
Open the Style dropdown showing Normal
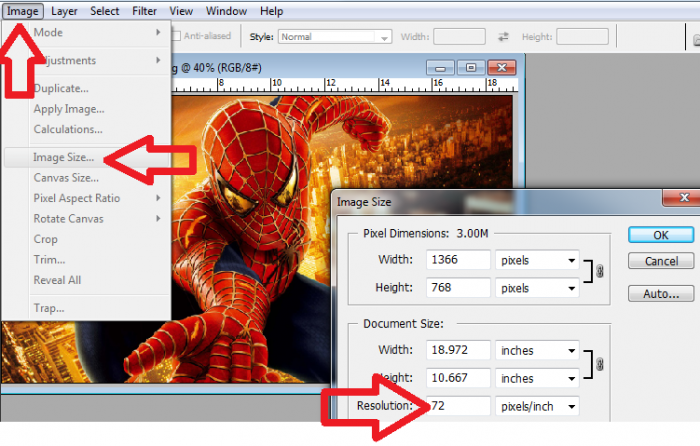point(335,37)
